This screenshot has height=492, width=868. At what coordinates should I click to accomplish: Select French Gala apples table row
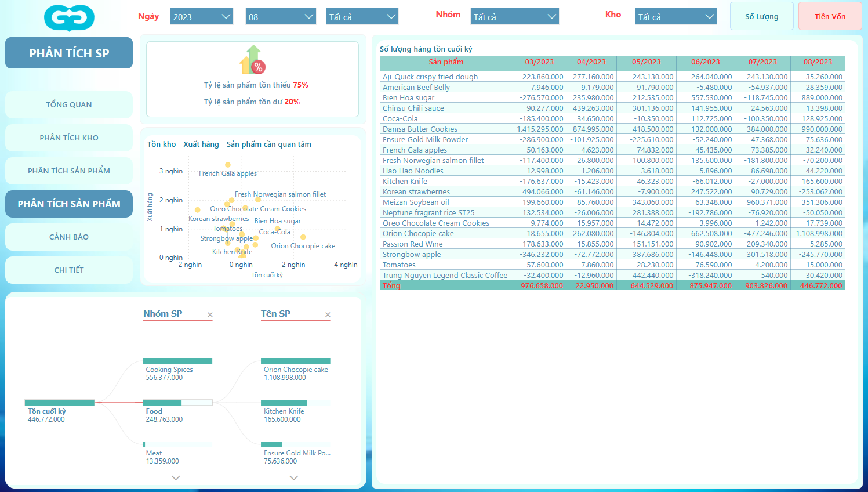point(612,150)
